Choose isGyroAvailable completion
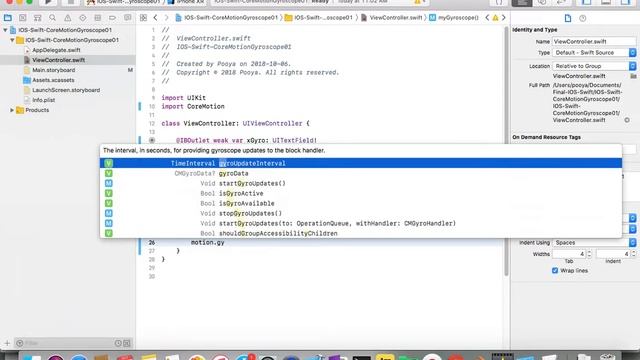Viewport: 640px width, 360px height. 361,203
